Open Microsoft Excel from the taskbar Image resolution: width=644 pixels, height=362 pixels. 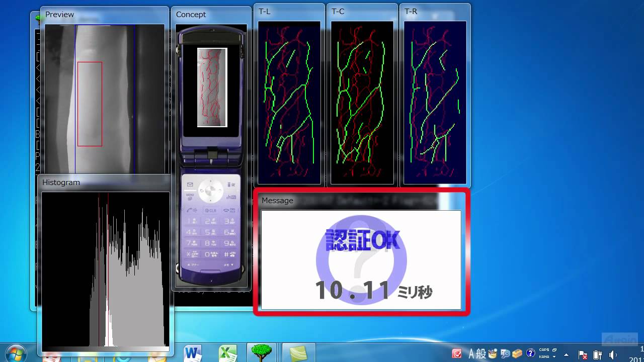tap(228, 353)
